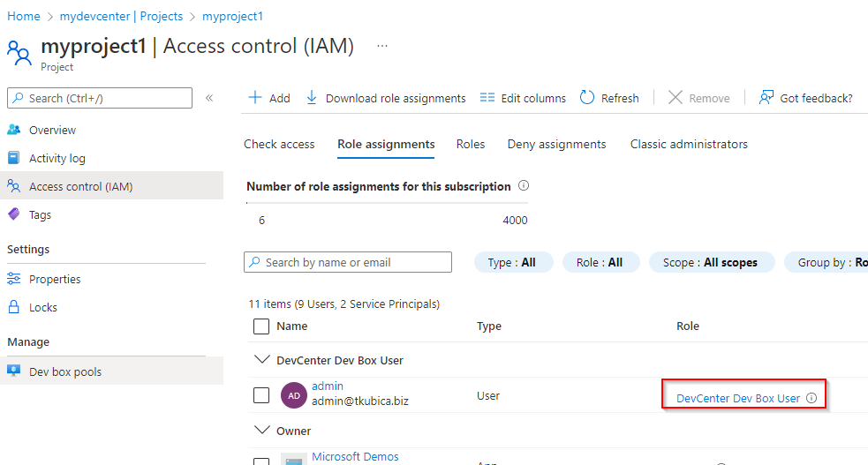The width and height of the screenshot is (868, 465).
Task: Collapse the DevCenter Dev Box User group
Action: pyautogui.click(x=261, y=359)
